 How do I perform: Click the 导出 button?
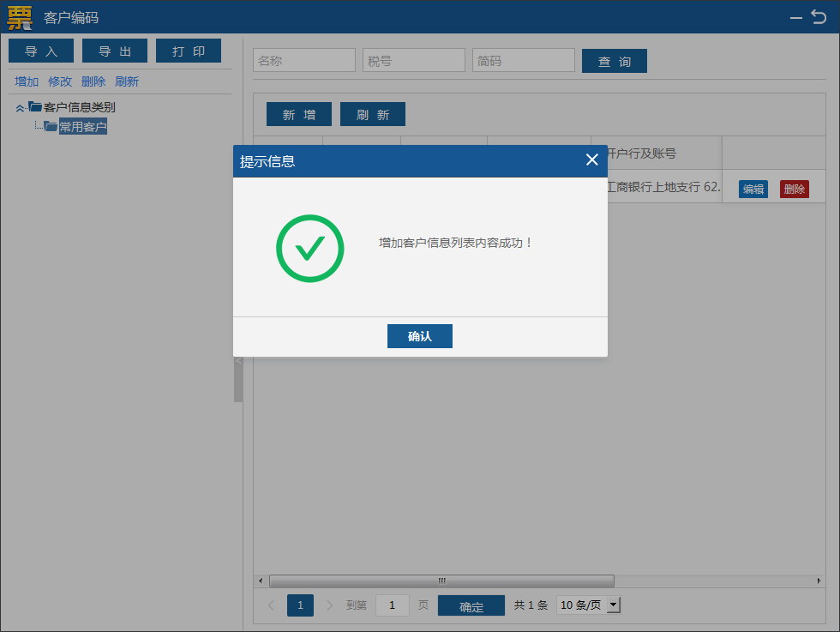[115, 51]
